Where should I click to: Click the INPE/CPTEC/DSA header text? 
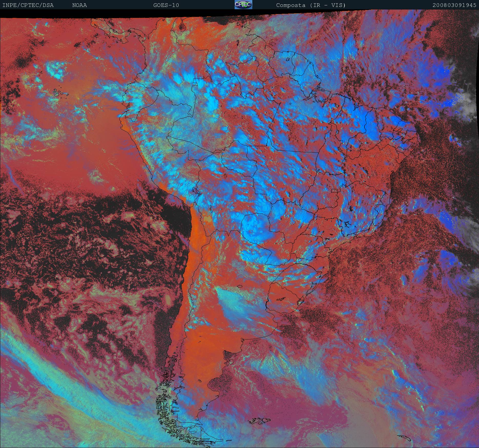[28, 5]
